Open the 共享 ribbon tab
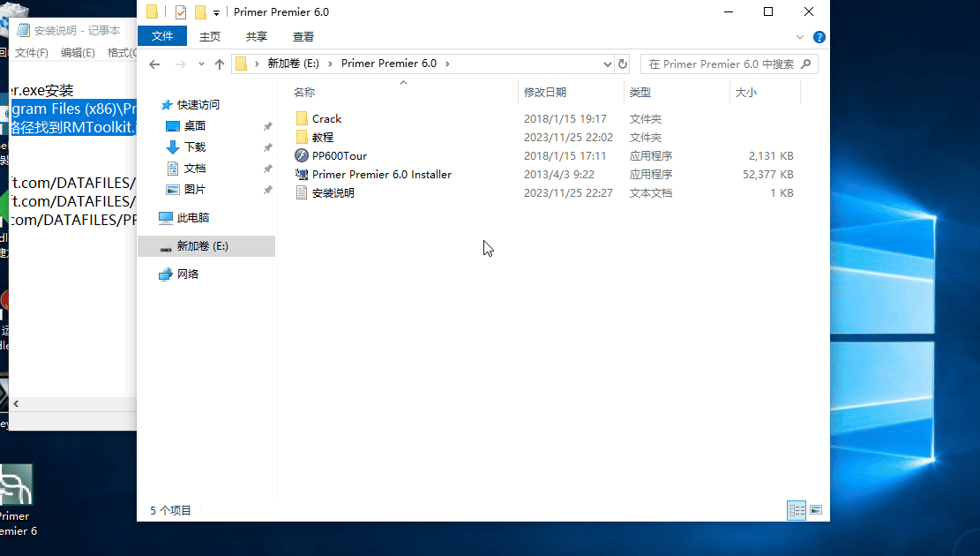980x556 pixels. (x=257, y=37)
